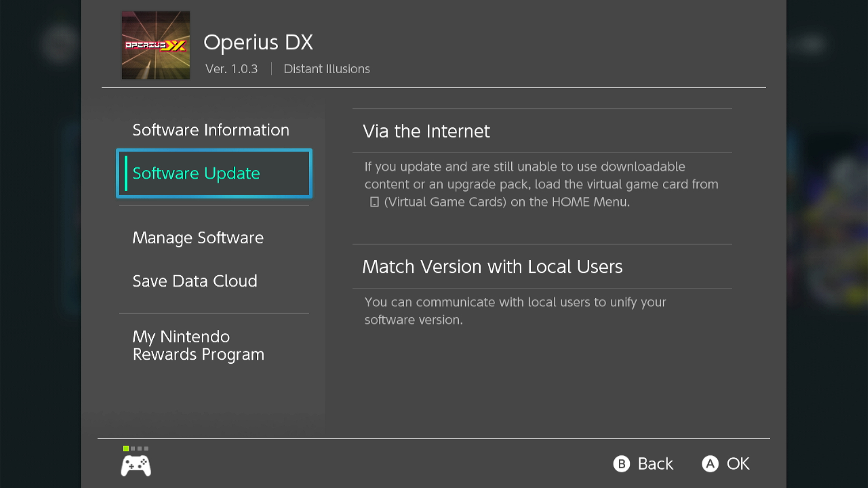Click the Operius DX title text

(x=258, y=42)
